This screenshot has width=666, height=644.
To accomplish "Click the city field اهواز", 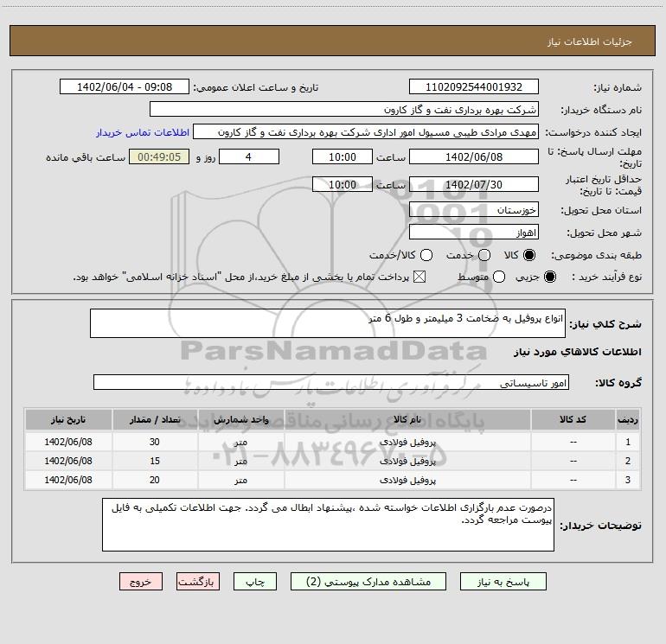I will click(474, 232).
